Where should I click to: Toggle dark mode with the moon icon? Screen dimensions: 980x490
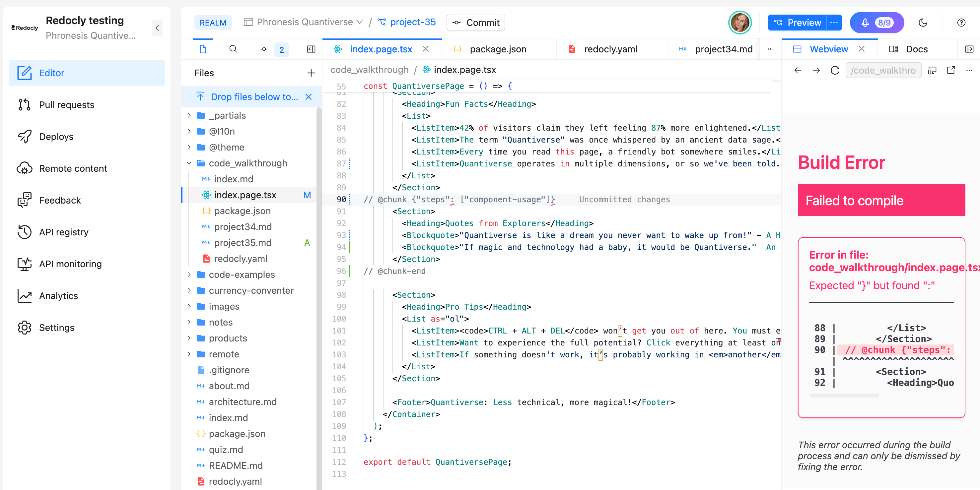click(923, 23)
